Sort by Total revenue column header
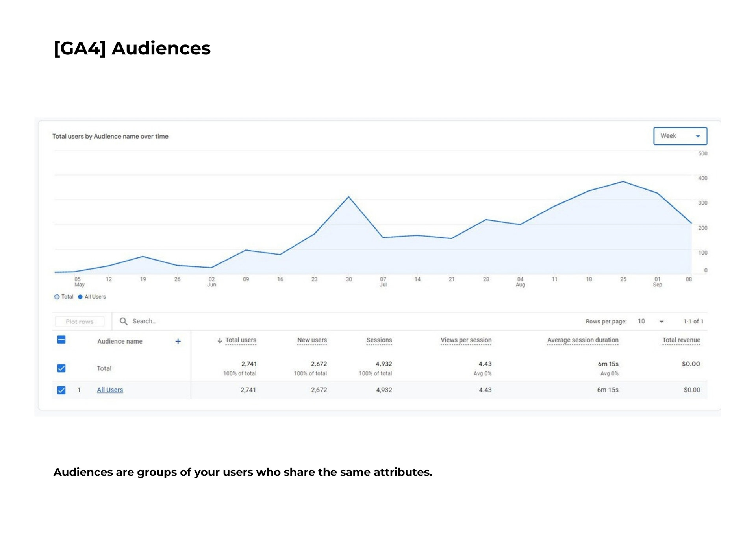Image resolution: width=756 pixels, height=534 pixels. click(x=681, y=340)
